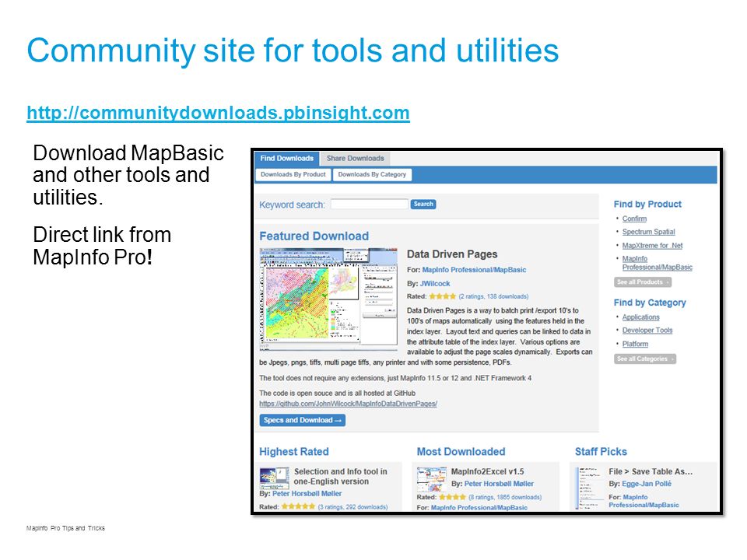Viewport: 747px width, 560px height.
Task: Click the Find by Product heading
Action: tap(647, 205)
